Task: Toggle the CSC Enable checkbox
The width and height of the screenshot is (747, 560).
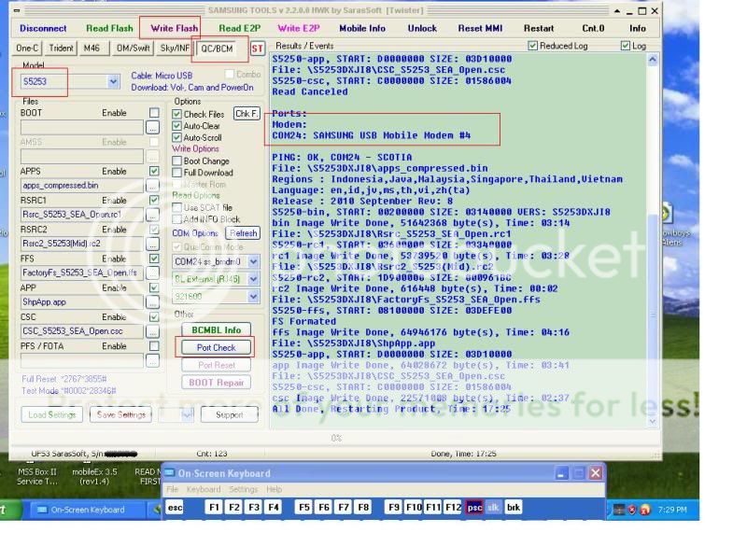Action: pyautogui.click(x=154, y=316)
